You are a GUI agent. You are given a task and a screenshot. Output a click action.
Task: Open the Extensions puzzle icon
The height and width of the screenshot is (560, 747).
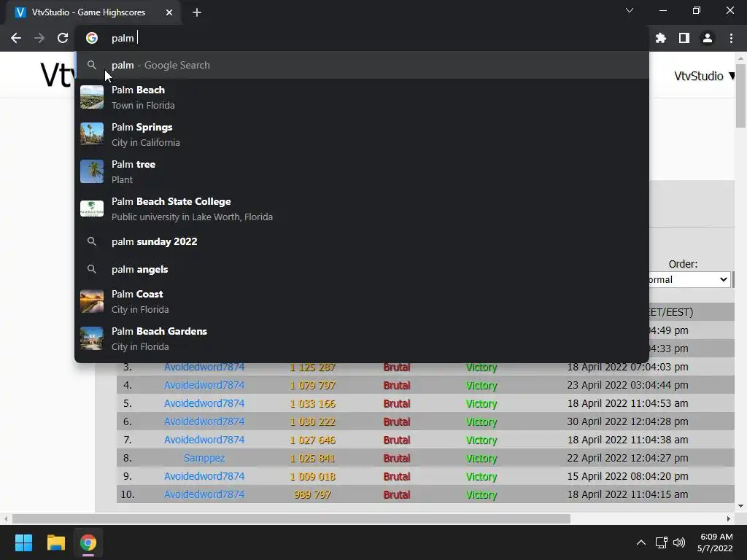(661, 38)
